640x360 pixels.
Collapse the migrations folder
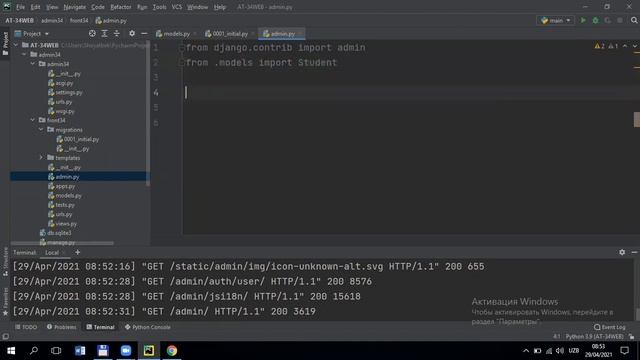41,129
